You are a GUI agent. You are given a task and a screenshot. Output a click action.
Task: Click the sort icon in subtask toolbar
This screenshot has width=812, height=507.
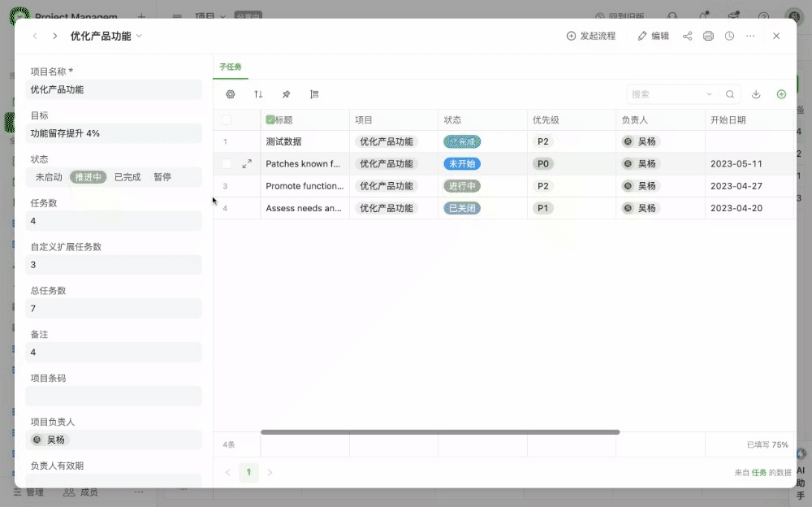[x=258, y=94]
